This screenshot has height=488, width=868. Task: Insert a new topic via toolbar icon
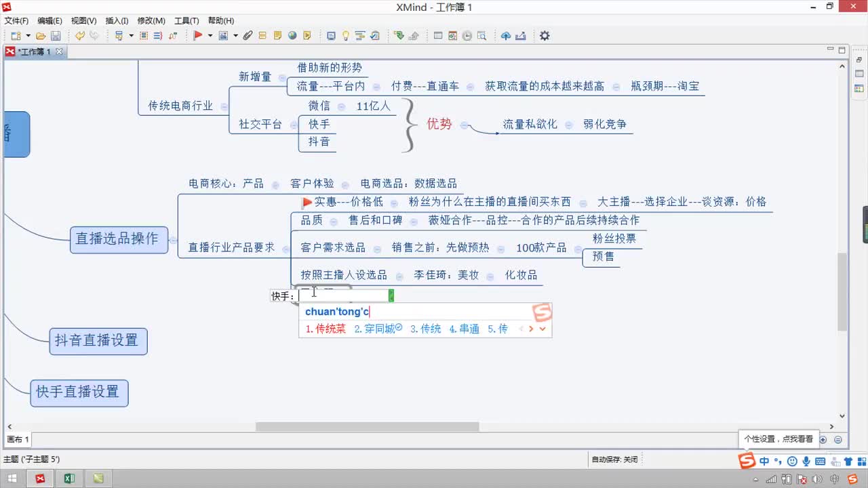(119, 35)
